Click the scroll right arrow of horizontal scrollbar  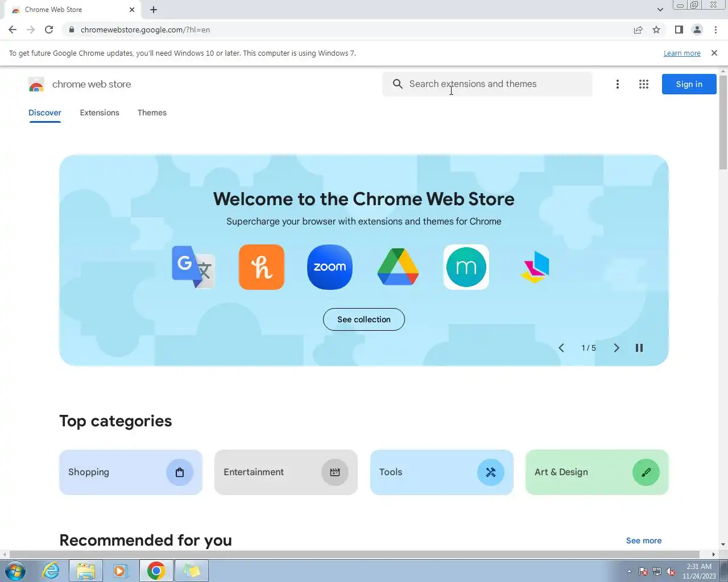click(713, 554)
